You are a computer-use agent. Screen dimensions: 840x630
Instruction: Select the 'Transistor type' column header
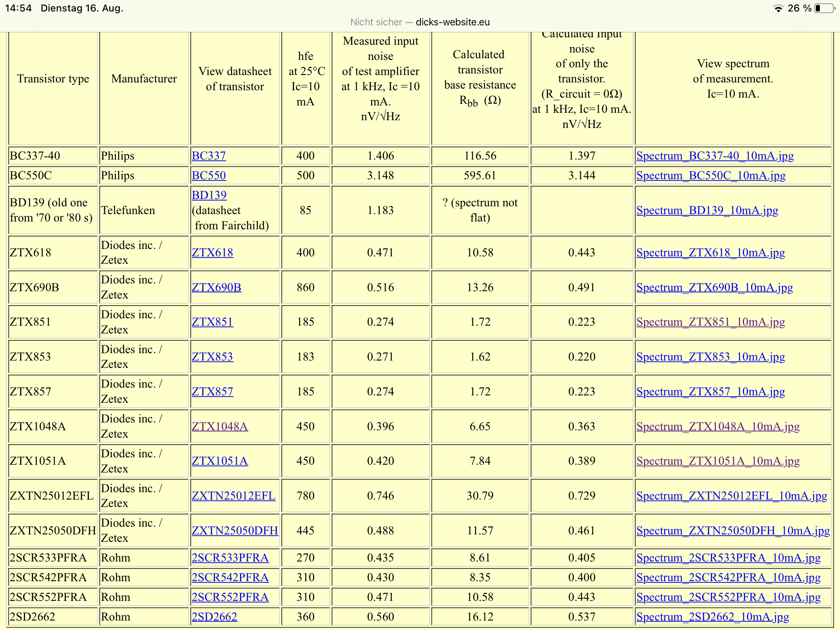click(53, 79)
